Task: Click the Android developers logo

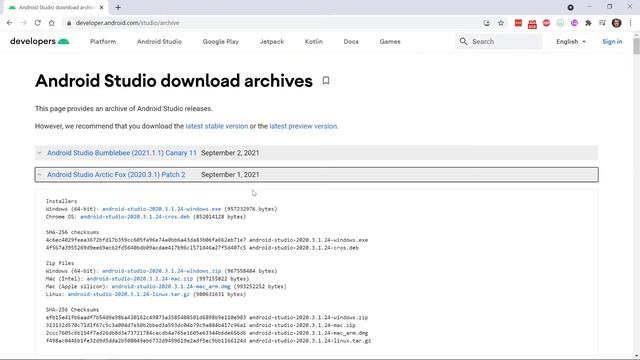Action: tap(40, 41)
